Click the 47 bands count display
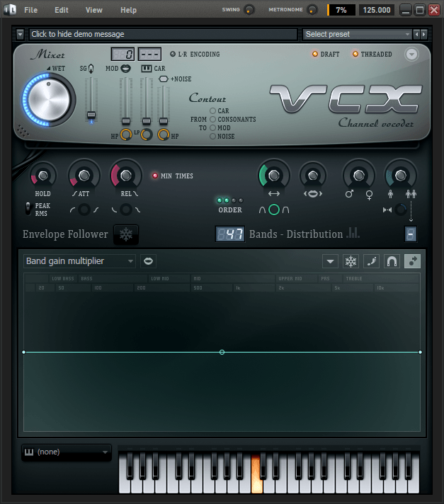 (x=230, y=234)
